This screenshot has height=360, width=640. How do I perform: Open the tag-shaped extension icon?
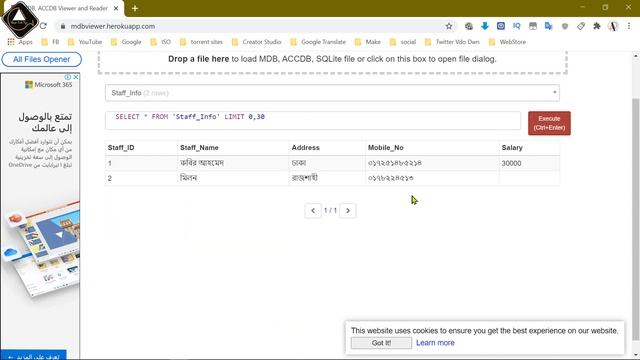(581, 26)
